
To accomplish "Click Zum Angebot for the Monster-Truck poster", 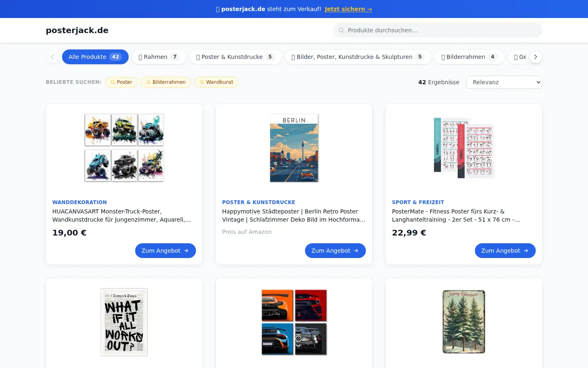I will click(165, 251).
